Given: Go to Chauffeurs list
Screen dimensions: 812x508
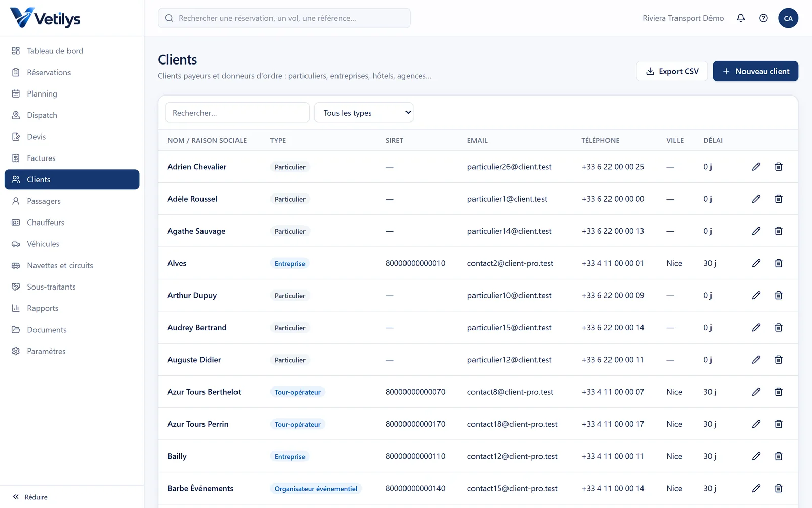Looking at the screenshot, I should 72,223.
